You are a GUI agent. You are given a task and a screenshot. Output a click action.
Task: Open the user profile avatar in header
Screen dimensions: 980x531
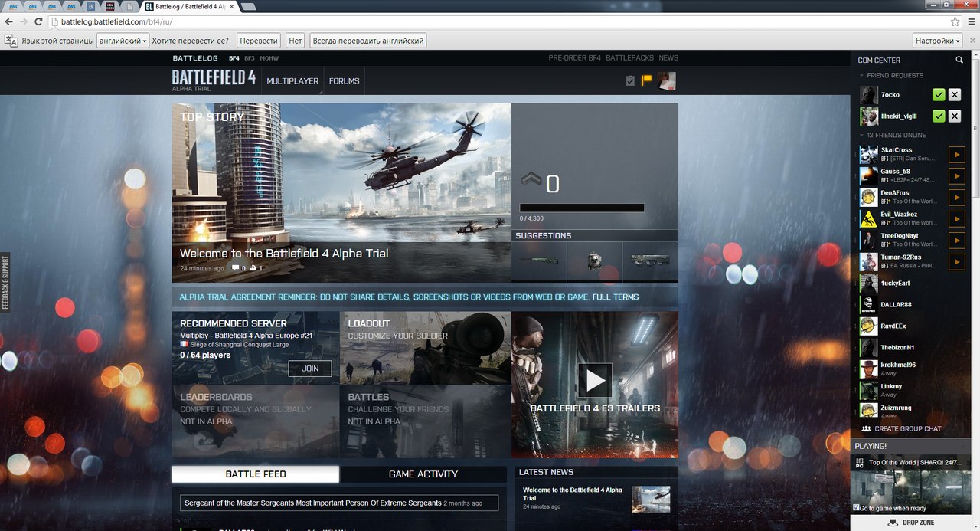pos(667,80)
